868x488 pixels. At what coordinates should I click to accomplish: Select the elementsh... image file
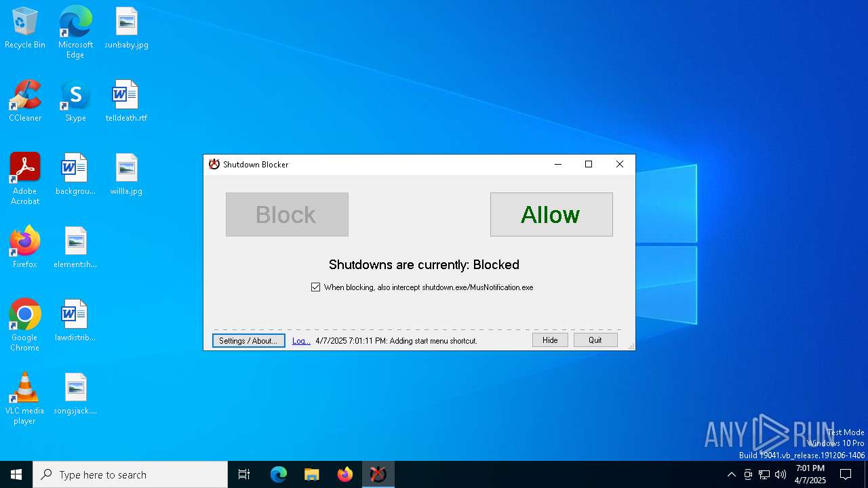tap(75, 247)
